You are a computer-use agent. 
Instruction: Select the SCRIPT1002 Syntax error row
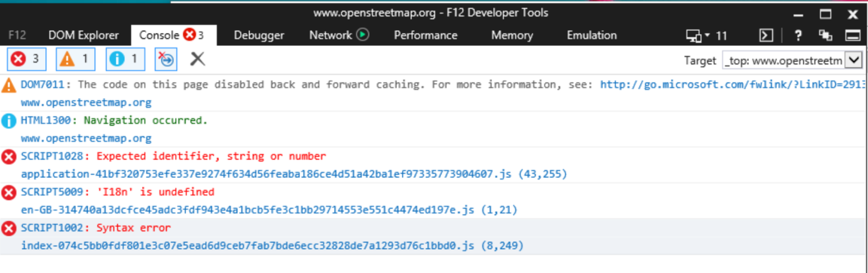click(x=434, y=236)
